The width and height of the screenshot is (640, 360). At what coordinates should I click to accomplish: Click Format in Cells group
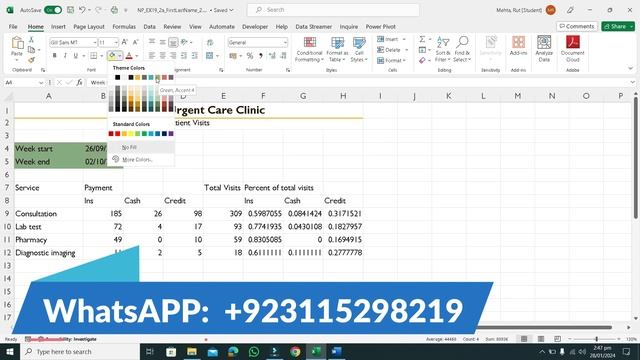(x=391, y=60)
